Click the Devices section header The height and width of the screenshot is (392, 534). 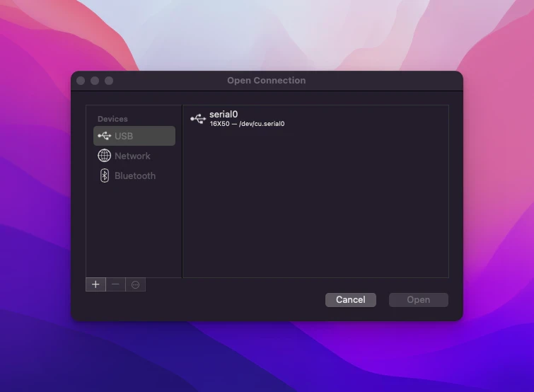[x=112, y=119]
